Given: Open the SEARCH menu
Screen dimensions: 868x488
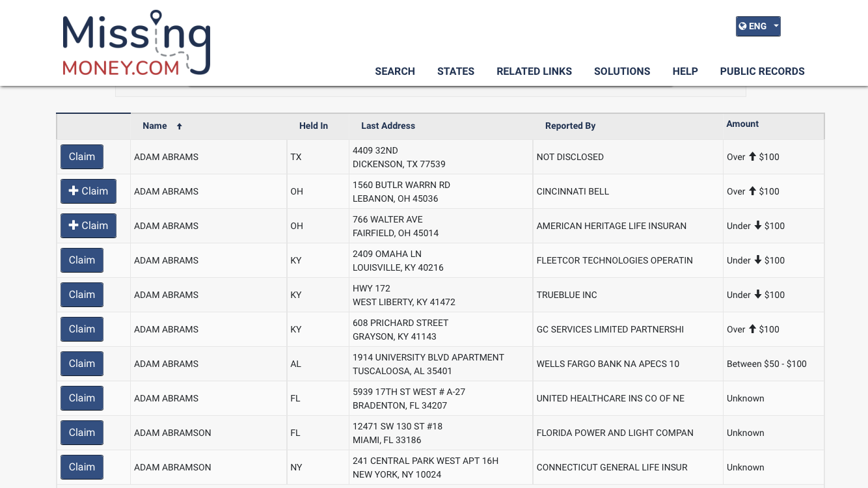Looking at the screenshot, I should [x=395, y=72].
